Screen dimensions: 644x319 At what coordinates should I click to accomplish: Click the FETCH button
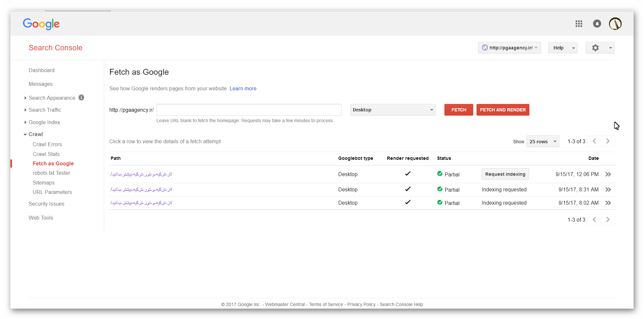459,110
